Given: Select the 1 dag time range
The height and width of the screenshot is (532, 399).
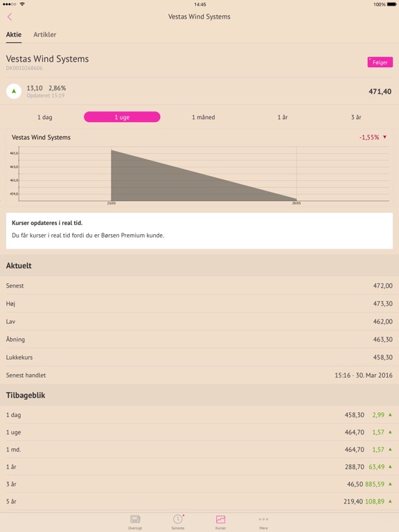Looking at the screenshot, I should (x=45, y=117).
